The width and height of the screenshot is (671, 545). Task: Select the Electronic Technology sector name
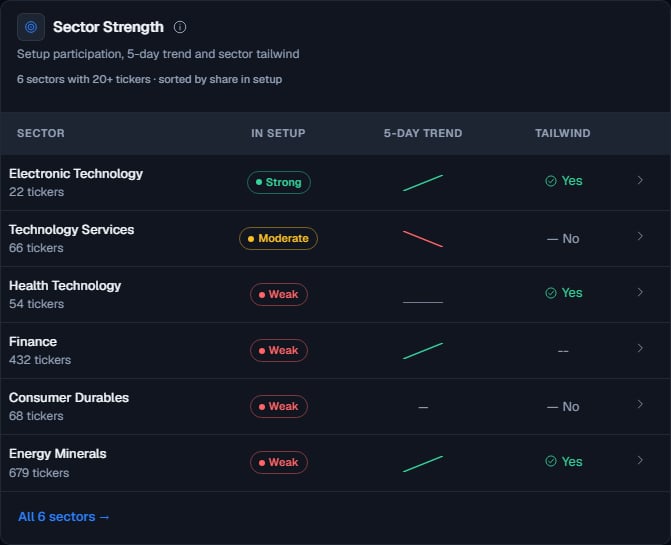[76, 174]
